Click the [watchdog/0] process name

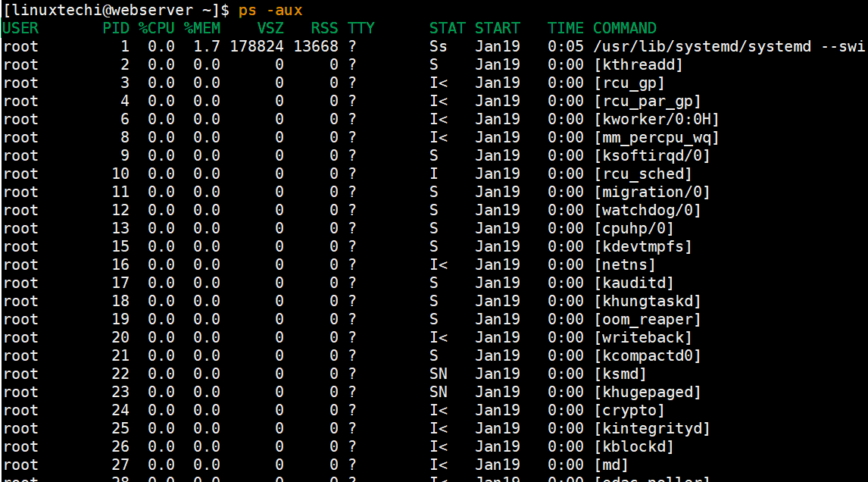point(647,211)
